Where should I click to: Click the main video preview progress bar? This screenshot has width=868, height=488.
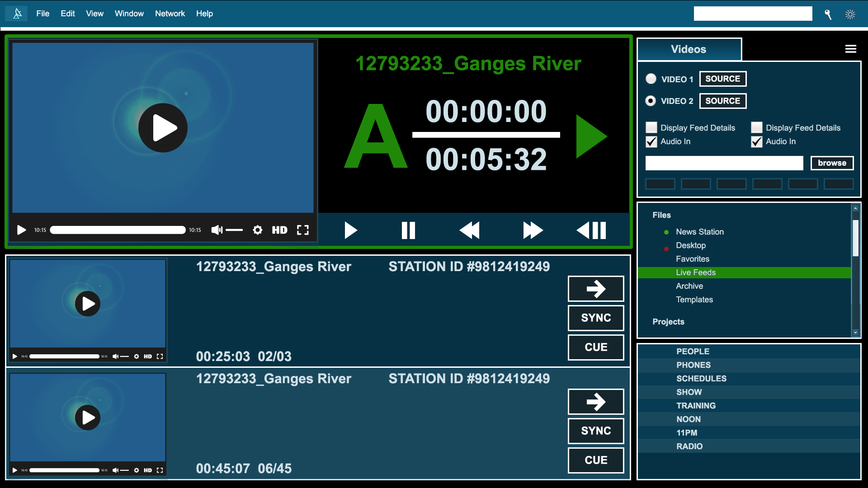coord(118,230)
